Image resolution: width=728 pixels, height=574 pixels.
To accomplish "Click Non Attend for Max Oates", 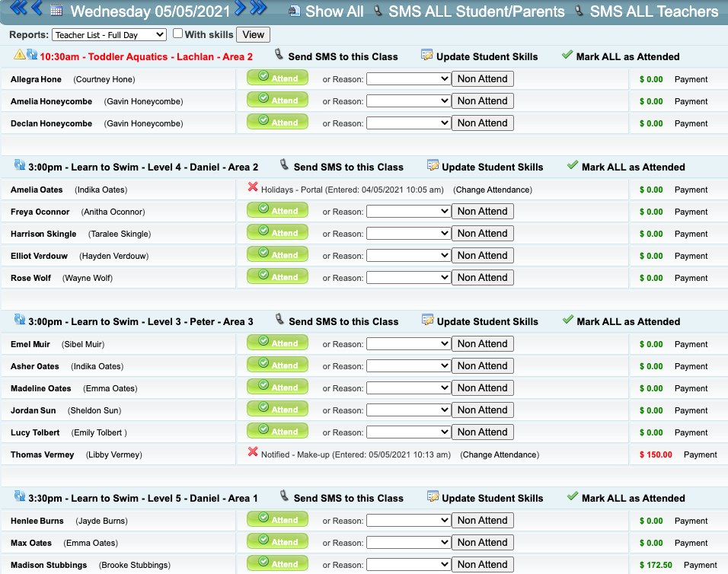I will coord(482,543).
